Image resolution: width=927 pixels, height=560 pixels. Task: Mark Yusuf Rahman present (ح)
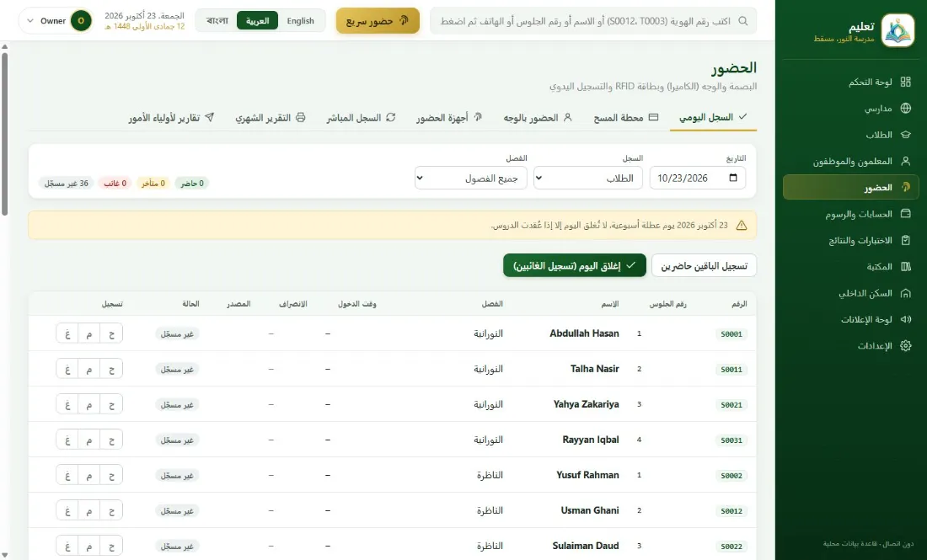point(112,476)
